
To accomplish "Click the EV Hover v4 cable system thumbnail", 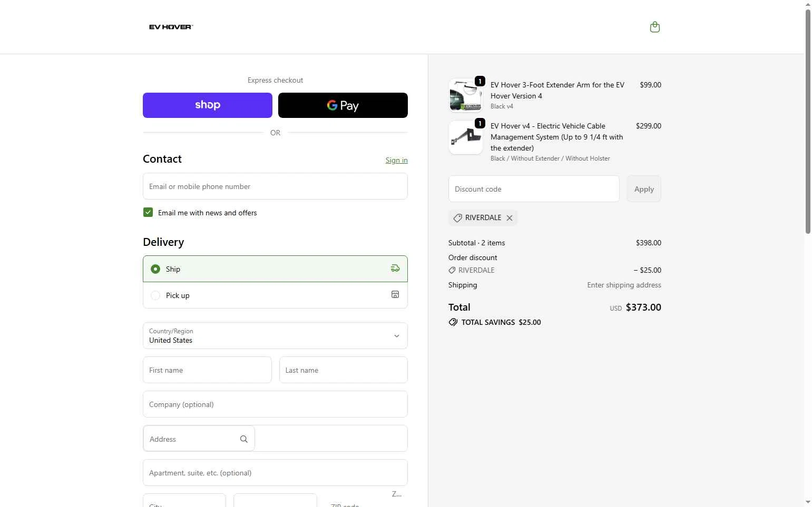I will pos(465,137).
